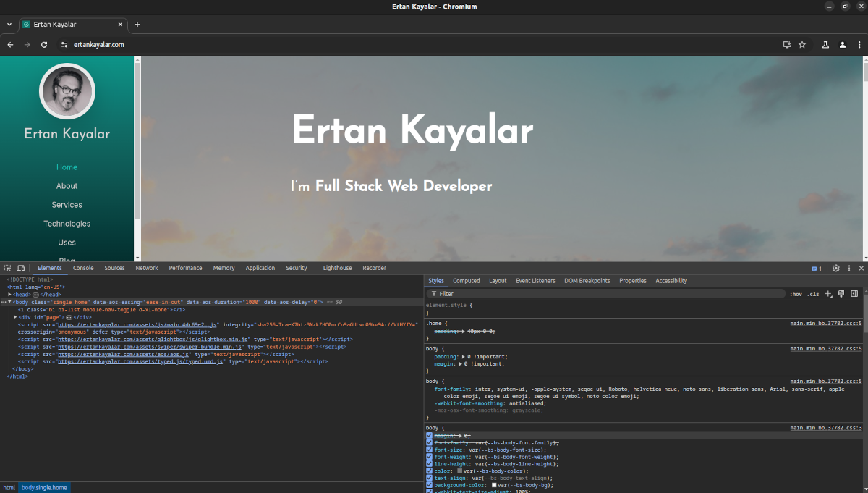Open the Issues counter showing 1
This screenshot has width=868, height=493.
(817, 268)
